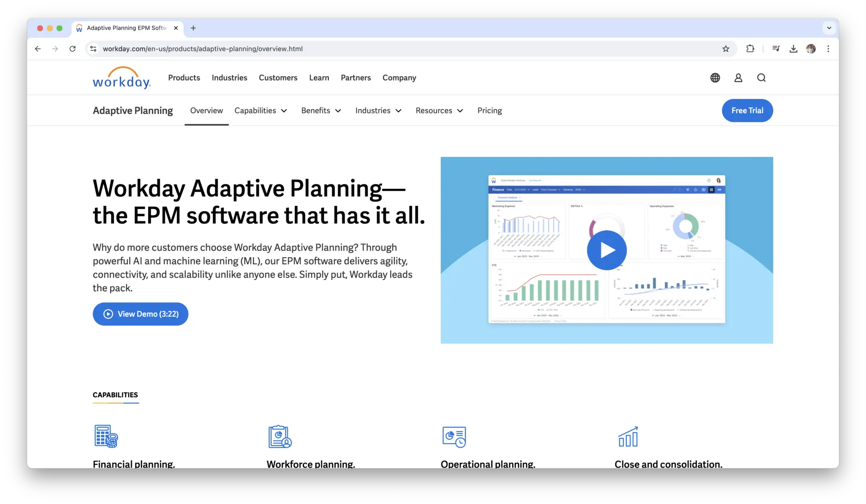This screenshot has height=504, width=866.
Task: Click the CAPABILITIES section heading
Action: (115, 395)
